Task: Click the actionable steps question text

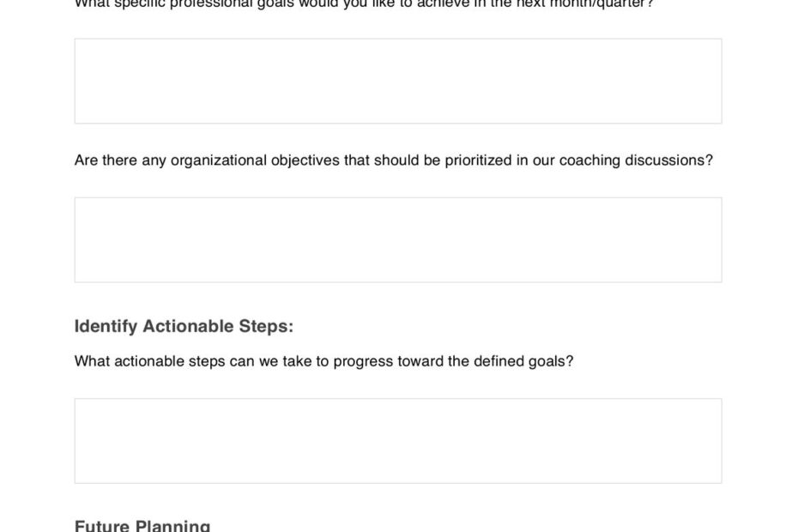Action: (x=323, y=361)
